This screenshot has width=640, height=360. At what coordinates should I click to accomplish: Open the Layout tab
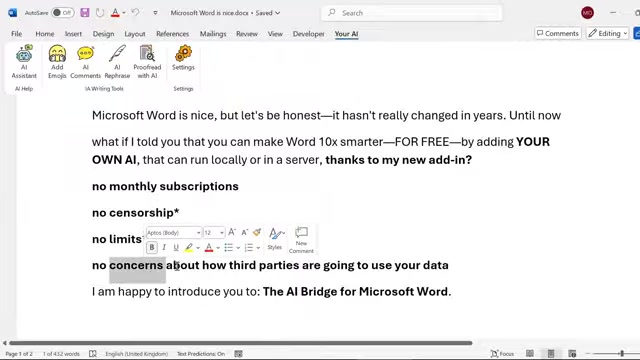[x=135, y=34]
